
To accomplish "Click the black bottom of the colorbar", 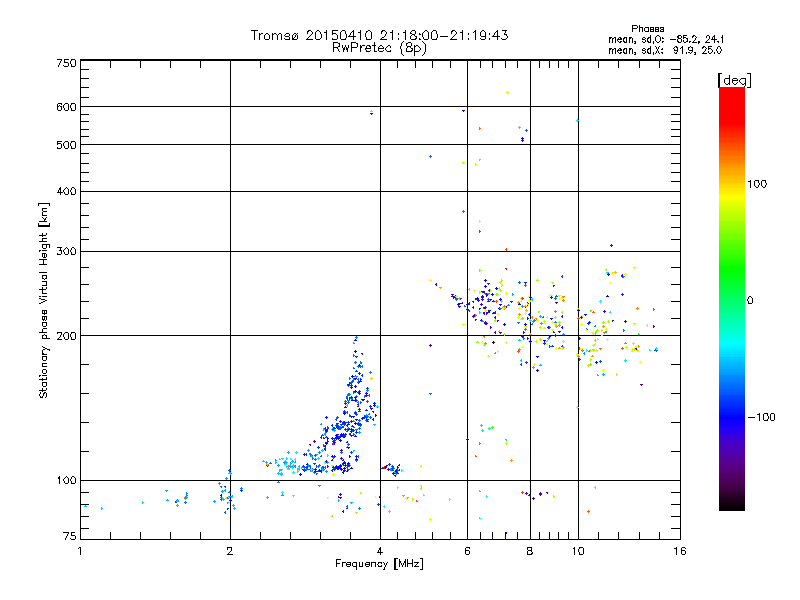I will tap(732, 504).
